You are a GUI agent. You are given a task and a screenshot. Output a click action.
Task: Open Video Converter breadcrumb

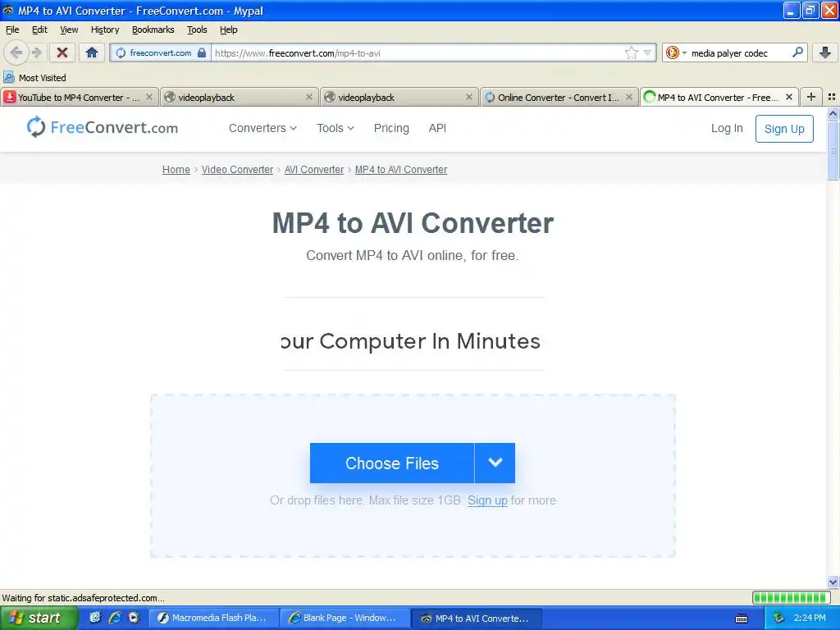click(237, 169)
